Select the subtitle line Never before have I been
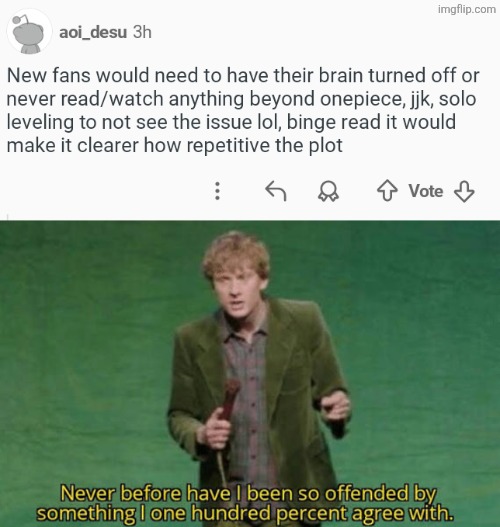The height and width of the screenshot is (527, 500). [x=248, y=494]
